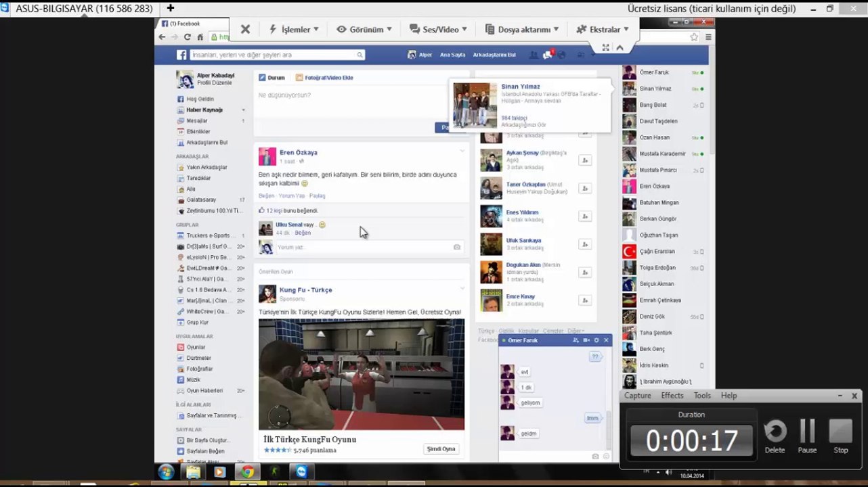The height and width of the screenshot is (487, 868).
Task: Click Ana Sayfa link in header
Action: point(452,55)
